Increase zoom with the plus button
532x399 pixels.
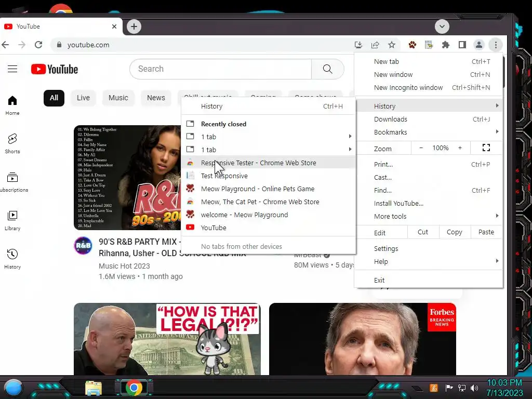[x=460, y=148]
